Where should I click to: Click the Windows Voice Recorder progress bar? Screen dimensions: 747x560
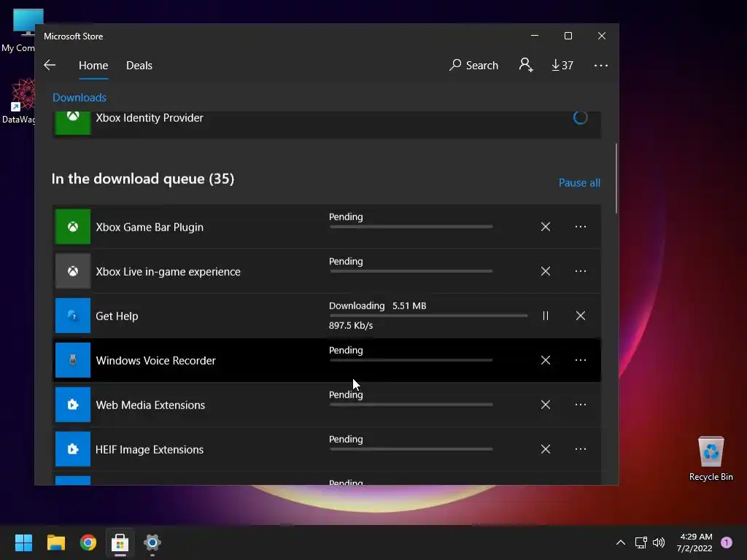pos(411,360)
